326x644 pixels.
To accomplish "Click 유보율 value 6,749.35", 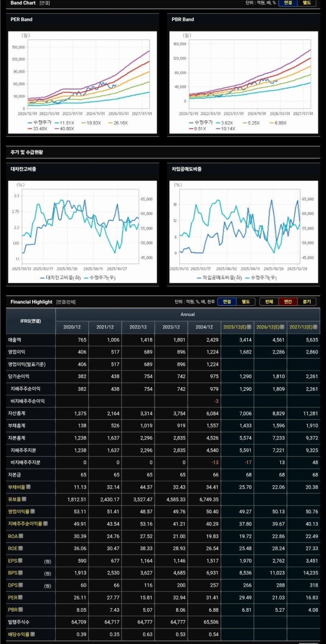I will coord(209,499).
